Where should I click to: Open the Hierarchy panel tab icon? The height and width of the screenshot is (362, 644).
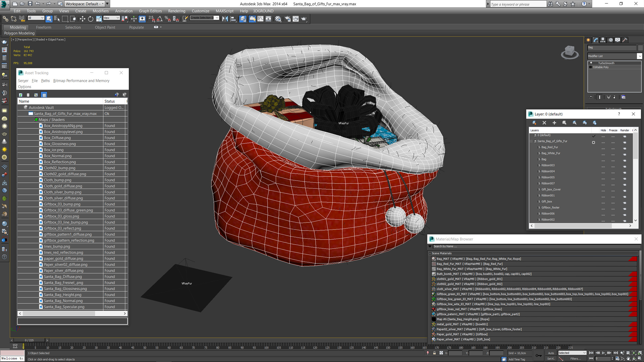pyautogui.click(x=603, y=40)
